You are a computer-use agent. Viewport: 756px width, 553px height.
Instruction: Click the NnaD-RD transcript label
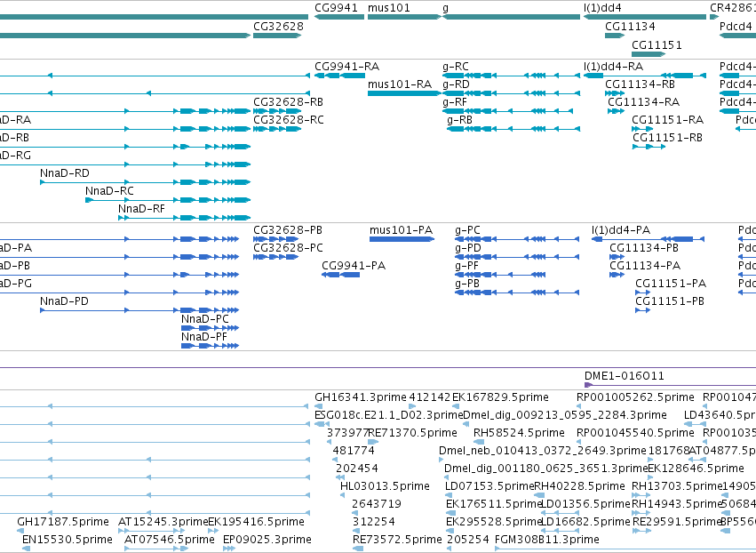click(x=65, y=173)
